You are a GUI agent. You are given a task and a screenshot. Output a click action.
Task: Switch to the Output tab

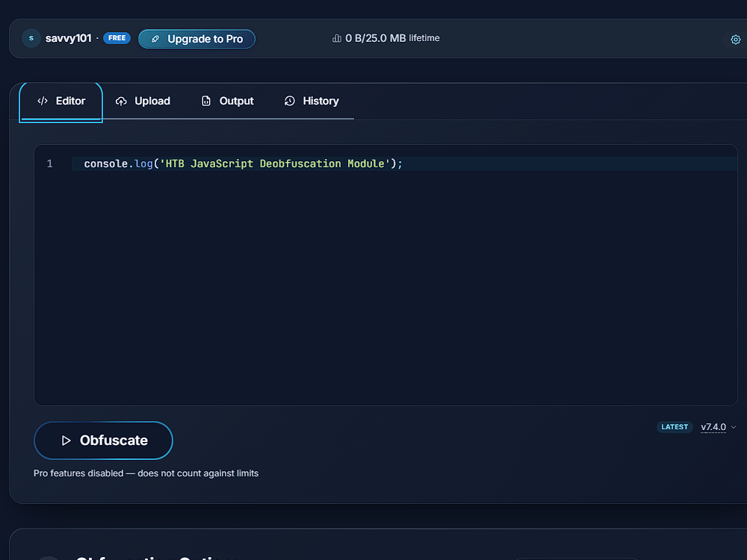coord(228,101)
